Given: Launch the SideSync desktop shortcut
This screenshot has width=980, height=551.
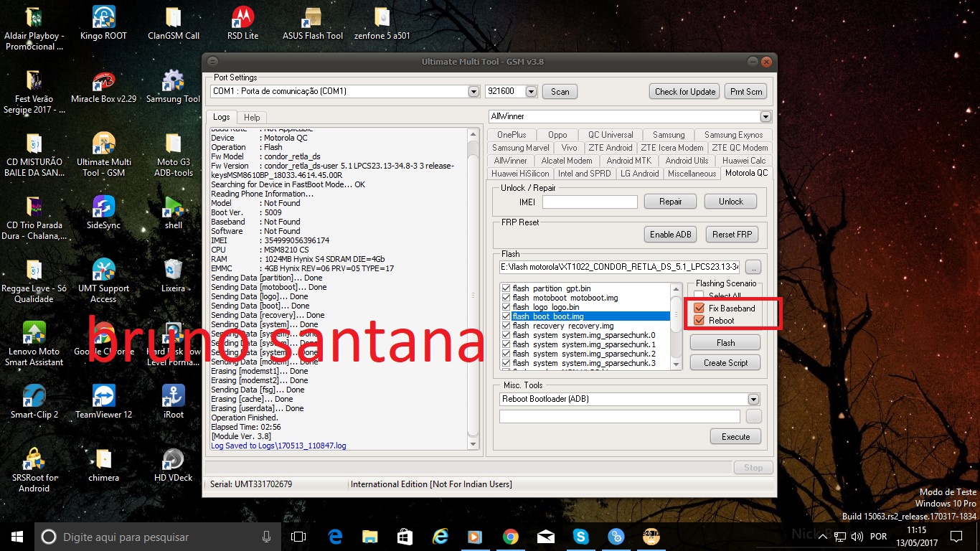Looking at the screenshot, I should click(x=104, y=212).
